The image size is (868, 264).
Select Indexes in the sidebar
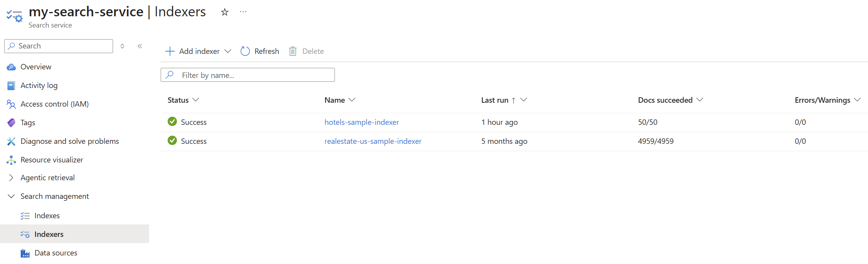(47, 216)
